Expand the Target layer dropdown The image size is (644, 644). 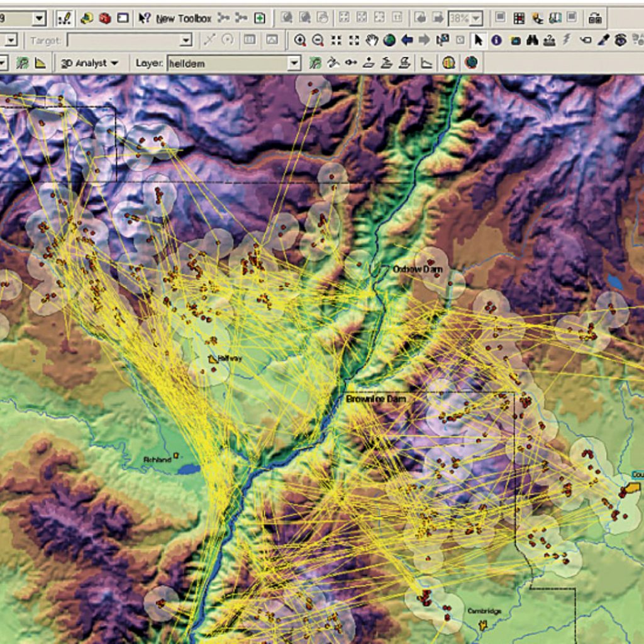pyautogui.click(x=186, y=40)
